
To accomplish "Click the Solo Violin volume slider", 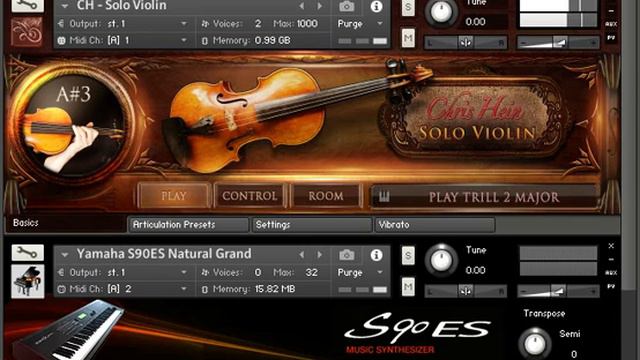I will [558, 42].
